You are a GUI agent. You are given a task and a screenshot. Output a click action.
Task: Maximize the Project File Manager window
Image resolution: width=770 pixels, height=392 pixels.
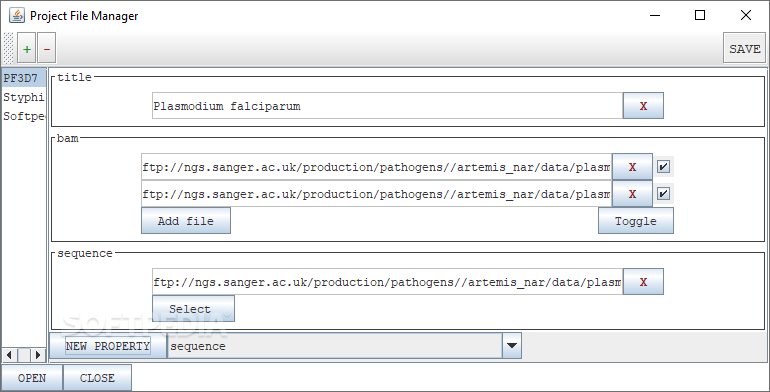pyautogui.click(x=700, y=15)
